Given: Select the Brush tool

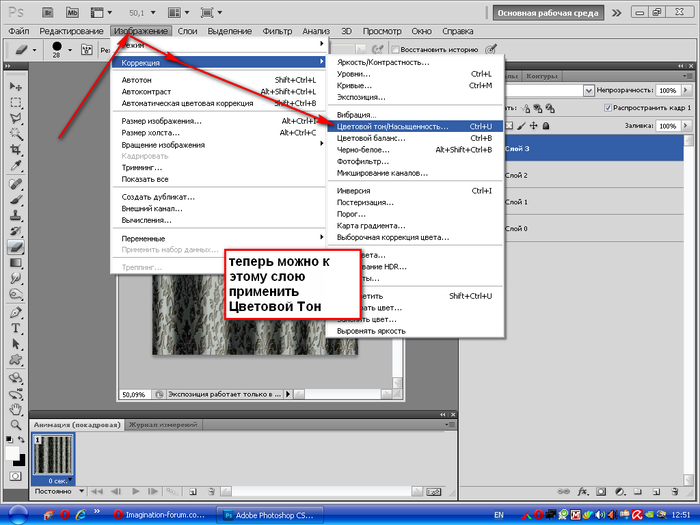Looking at the screenshot, I should (16, 200).
